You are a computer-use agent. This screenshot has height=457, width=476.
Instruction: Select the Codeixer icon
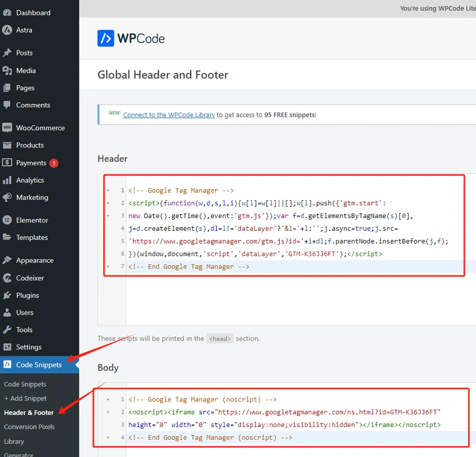pos(7,278)
